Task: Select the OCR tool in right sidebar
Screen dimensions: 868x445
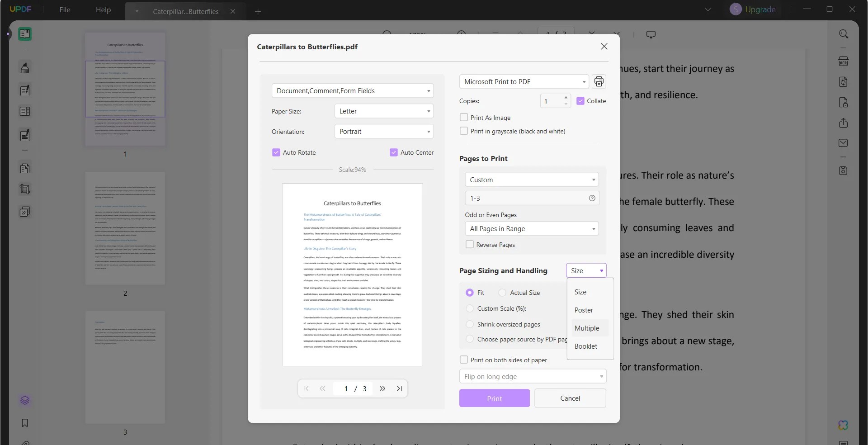Action: (844, 61)
